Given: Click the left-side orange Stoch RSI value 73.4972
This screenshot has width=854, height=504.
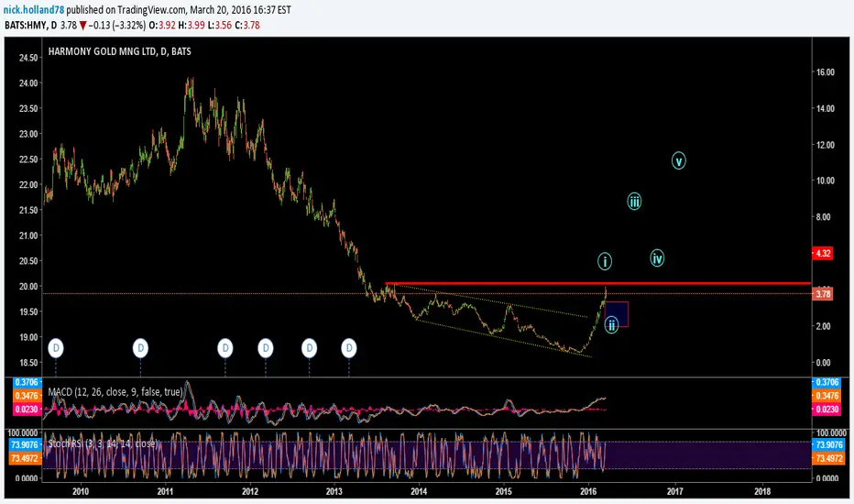Looking at the screenshot, I should (25, 459).
